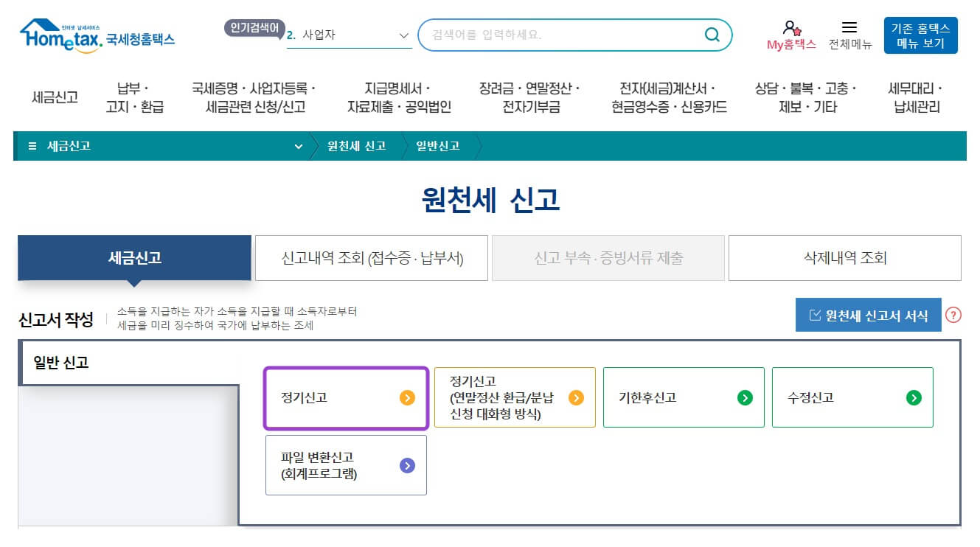Open My홈택스 via the person icon
This screenshot has width=980, height=547.
point(788,29)
